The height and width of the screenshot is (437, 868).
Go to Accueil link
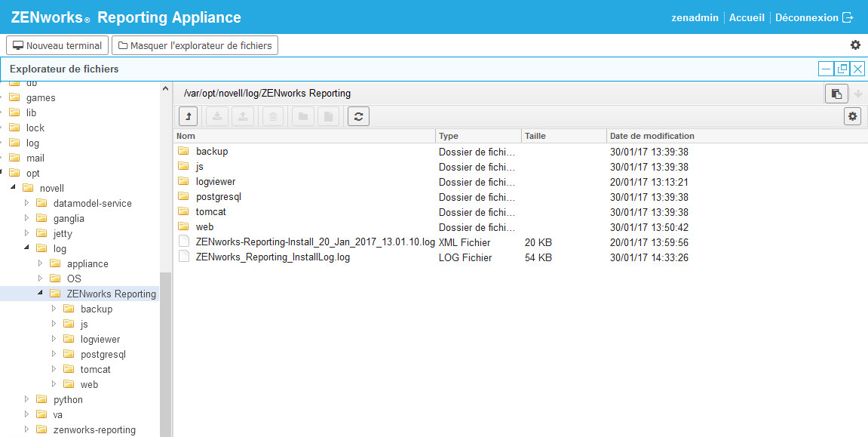tap(747, 17)
